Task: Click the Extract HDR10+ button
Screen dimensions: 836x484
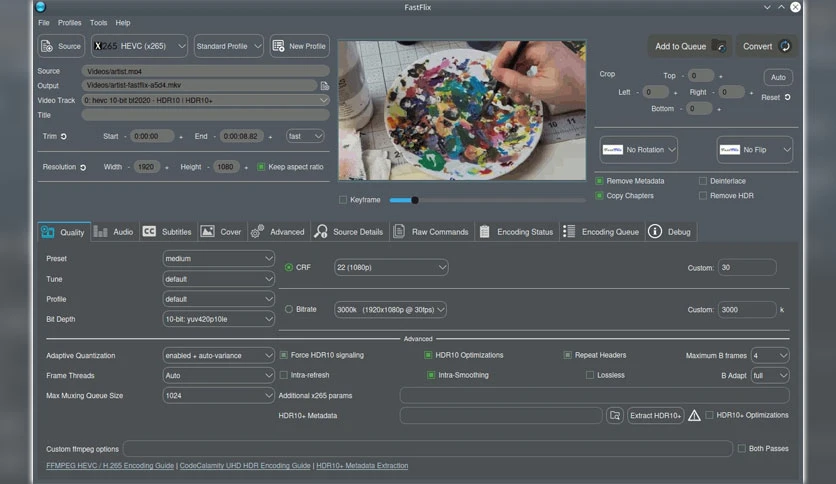Action: click(x=655, y=416)
